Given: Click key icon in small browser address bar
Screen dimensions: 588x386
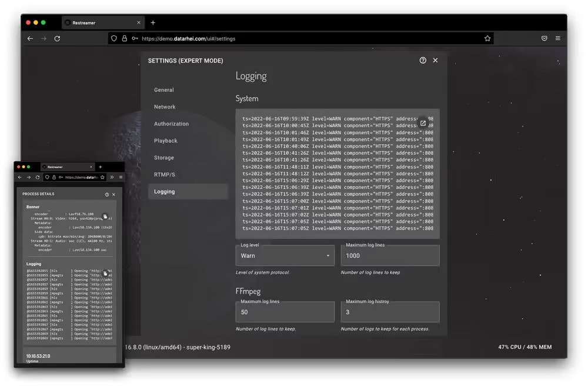Looking at the screenshot, I should click(x=61, y=178).
